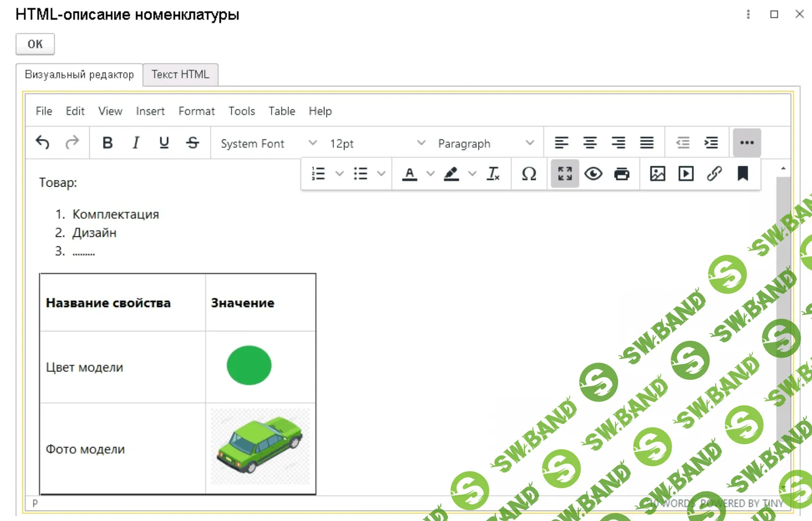Open the Insert menu
Screen dimensions: 812x521
click(150, 111)
